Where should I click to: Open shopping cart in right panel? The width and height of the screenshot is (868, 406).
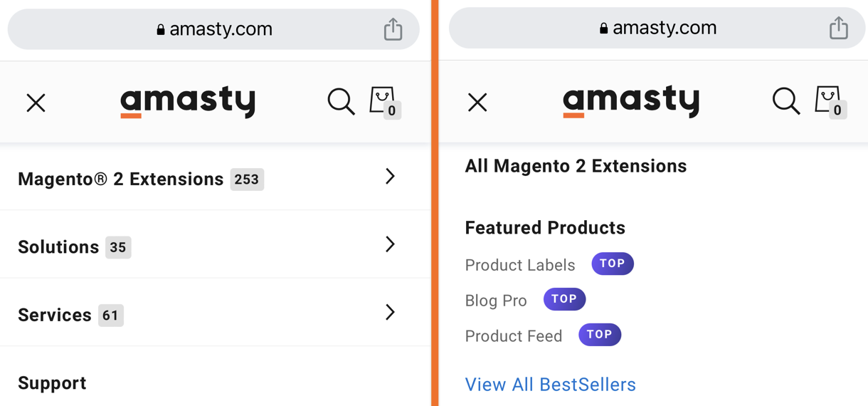pos(830,102)
